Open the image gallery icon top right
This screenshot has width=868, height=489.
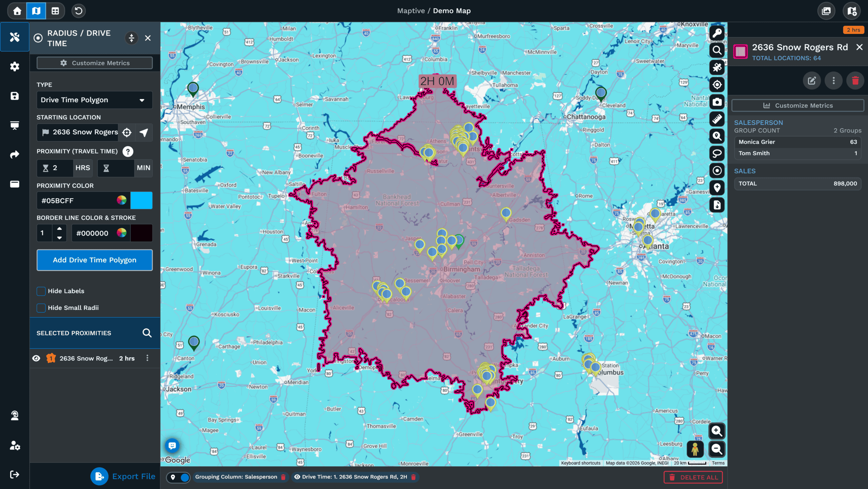click(826, 11)
